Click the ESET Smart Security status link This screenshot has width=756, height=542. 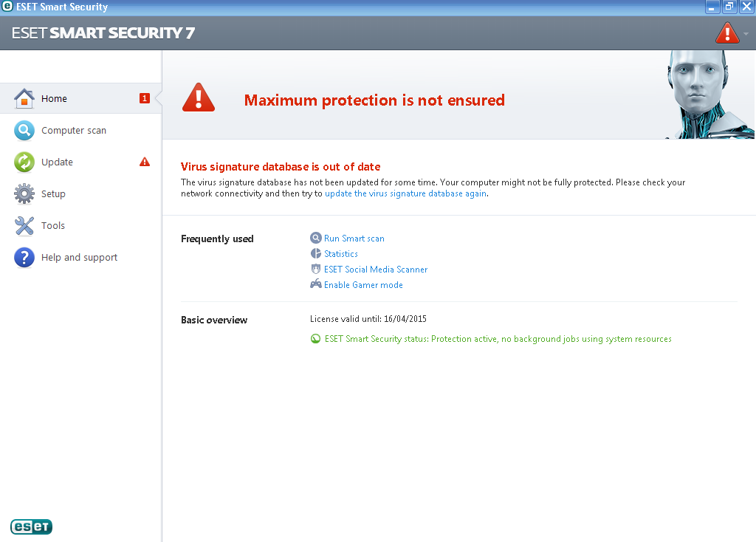point(498,339)
